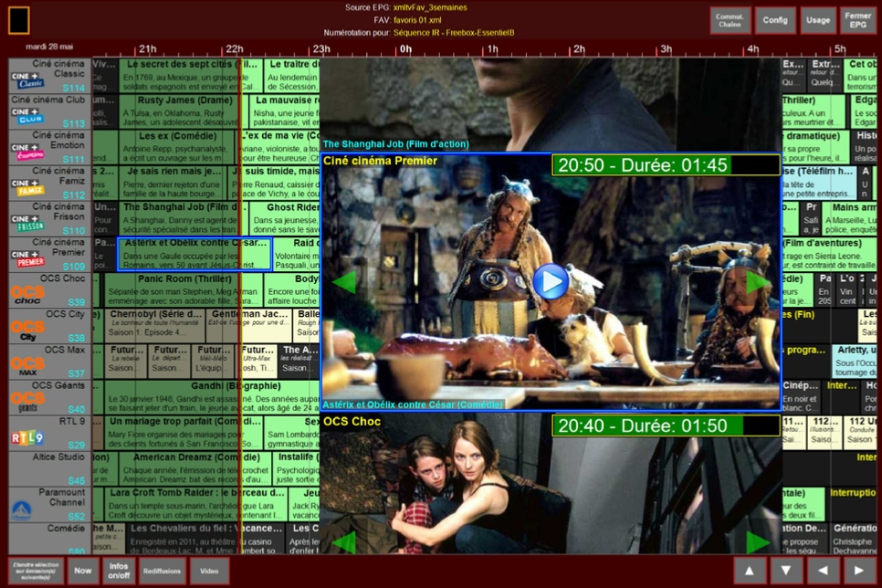This screenshot has height=588, width=882.
Task: Select the program Gandhi (Biographie)
Action: click(x=213, y=396)
